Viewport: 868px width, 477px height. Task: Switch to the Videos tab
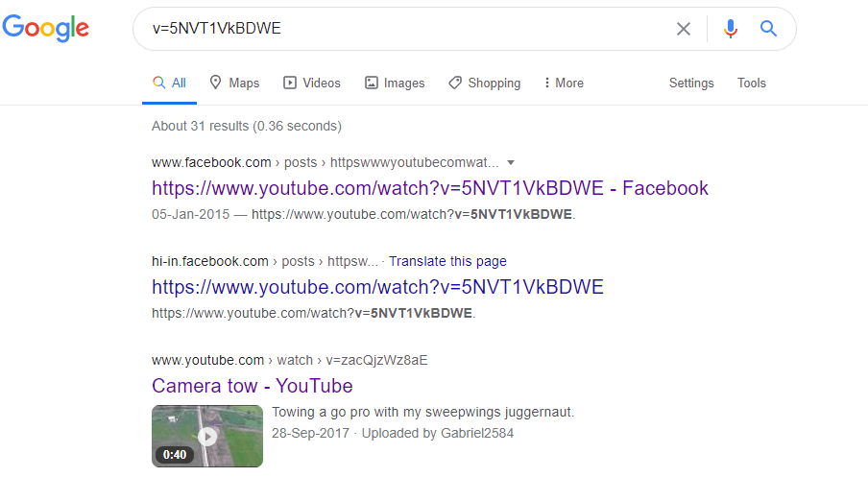click(x=312, y=83)
